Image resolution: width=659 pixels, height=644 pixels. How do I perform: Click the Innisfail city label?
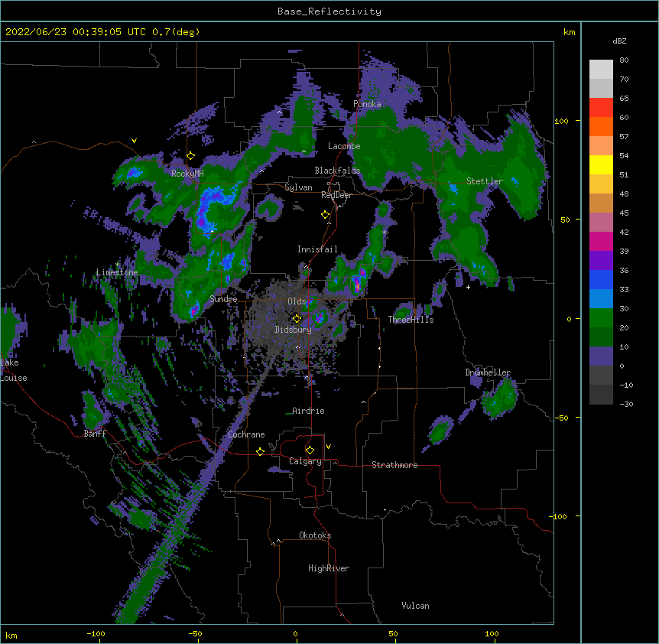317,249
